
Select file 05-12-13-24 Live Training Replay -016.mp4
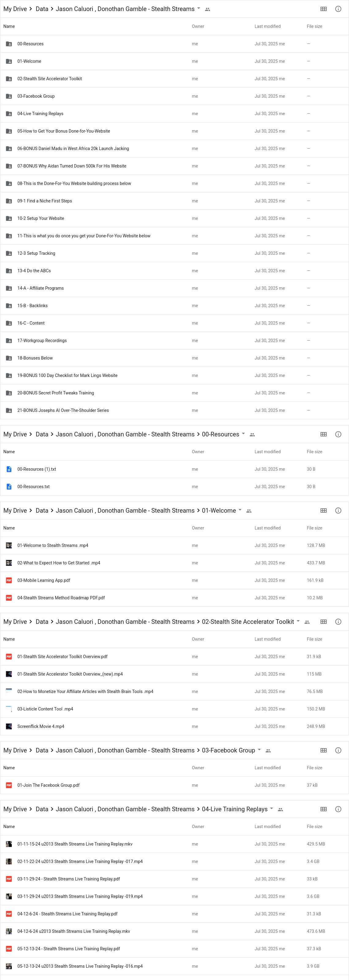tap(174, 966)
